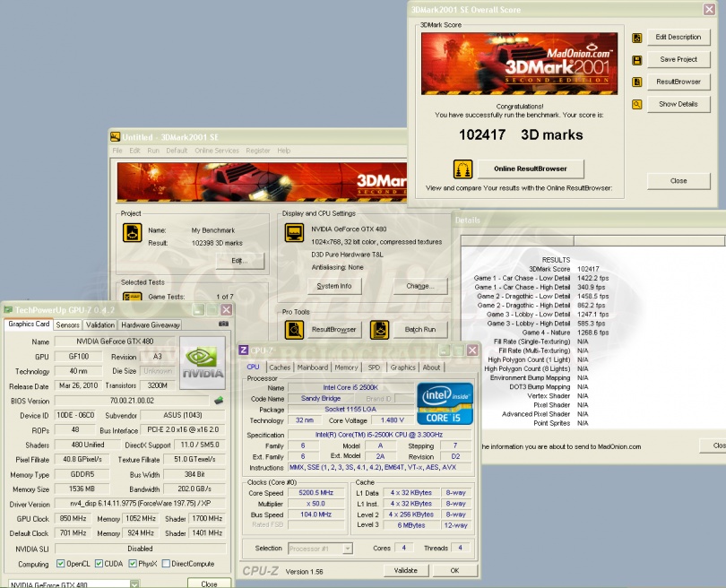
Task: Click the Online ResultBrowser icon
Action: [463, 169]
